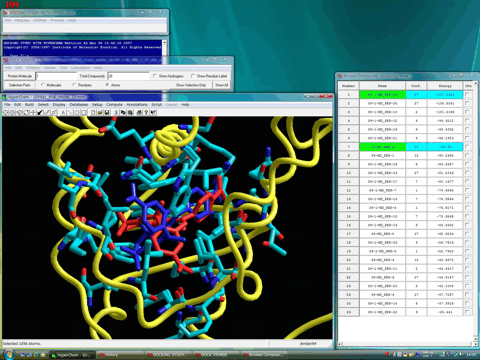The width and height of the screenshot is (480, 360).
Task: Open HyperChem Display menu
Action: coord(59,105)
